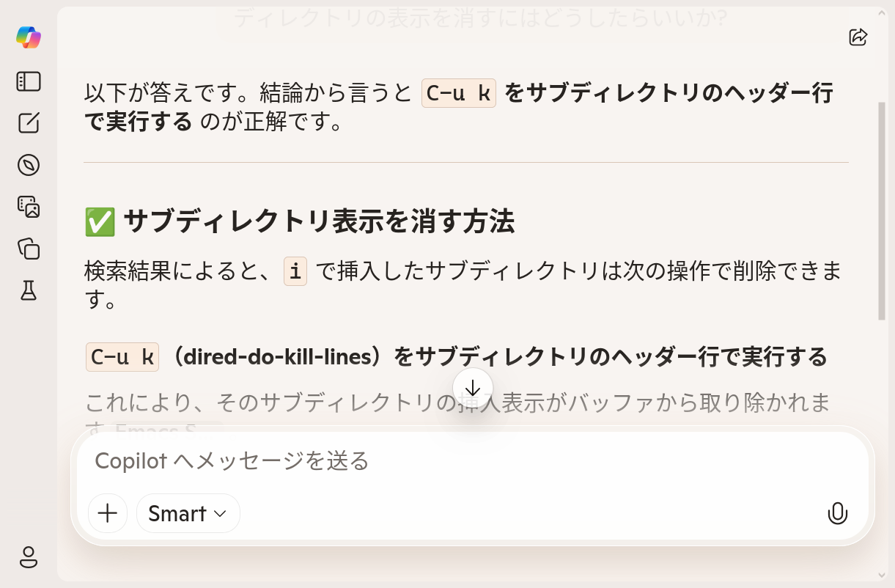This screenshot has width=895, height=588.
Task: Click the plus button to add attachment
Action: (x=108, y=513)
